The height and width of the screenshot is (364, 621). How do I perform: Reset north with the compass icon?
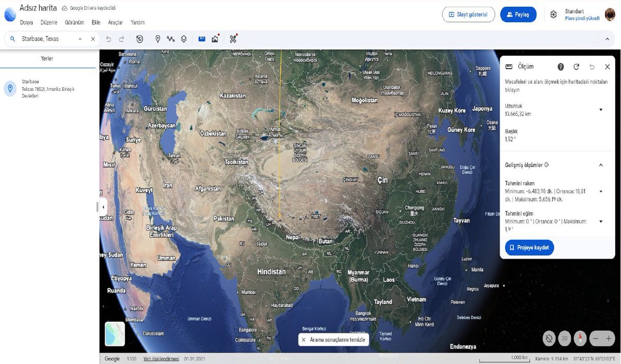(581, 339)
